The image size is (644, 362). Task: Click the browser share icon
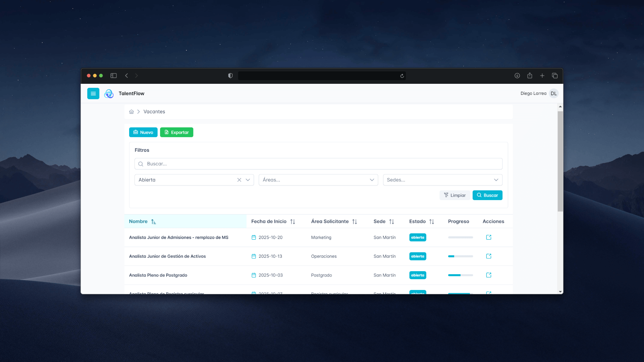point(530,76)
